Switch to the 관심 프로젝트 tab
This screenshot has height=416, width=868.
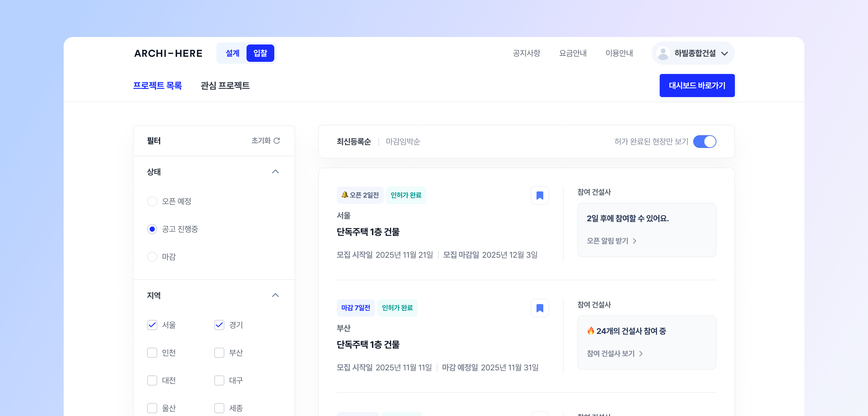click(x=225, y=86)
